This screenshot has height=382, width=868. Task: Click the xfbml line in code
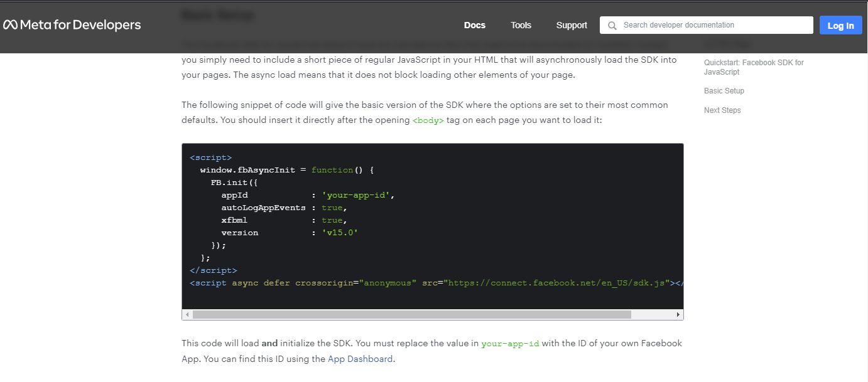coord(284,220)
